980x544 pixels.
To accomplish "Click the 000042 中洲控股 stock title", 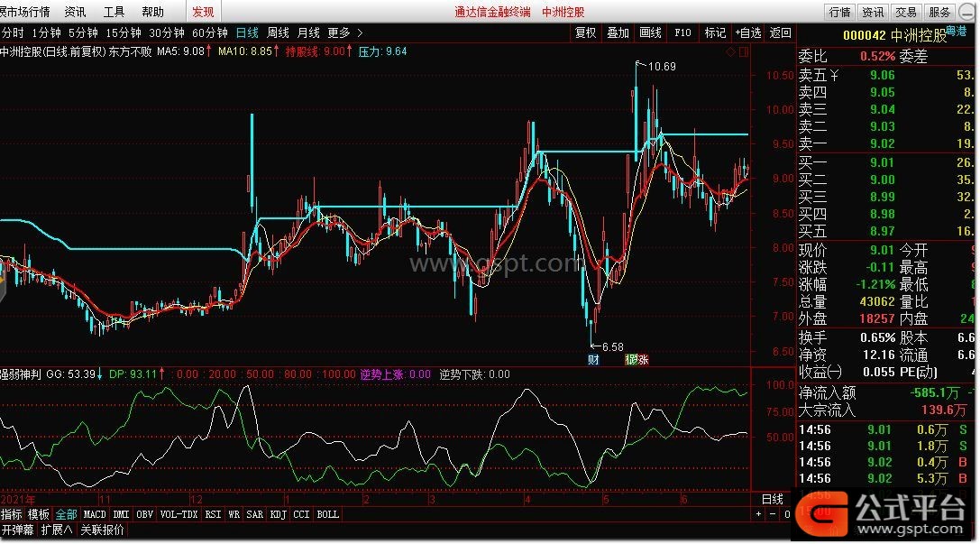I will pyautogui.click(x=894, y=36).
